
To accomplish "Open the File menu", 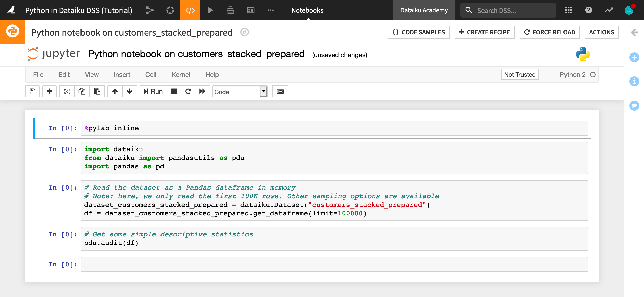I will (x=38, y=75).
